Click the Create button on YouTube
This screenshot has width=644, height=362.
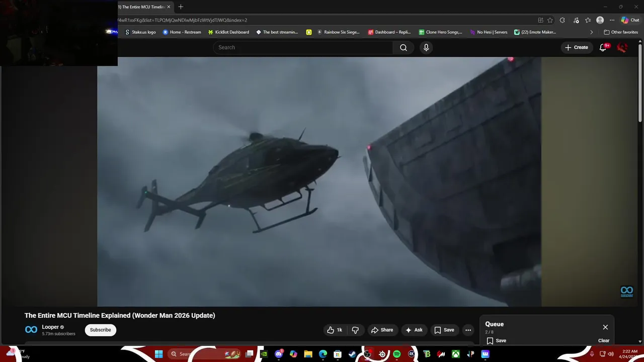coord(577,47)
